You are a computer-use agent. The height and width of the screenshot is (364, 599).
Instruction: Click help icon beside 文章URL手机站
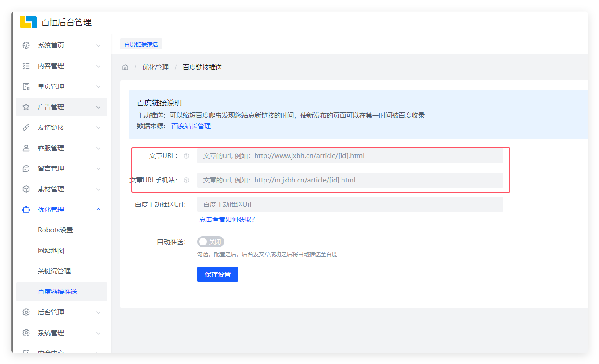(186, 180)
